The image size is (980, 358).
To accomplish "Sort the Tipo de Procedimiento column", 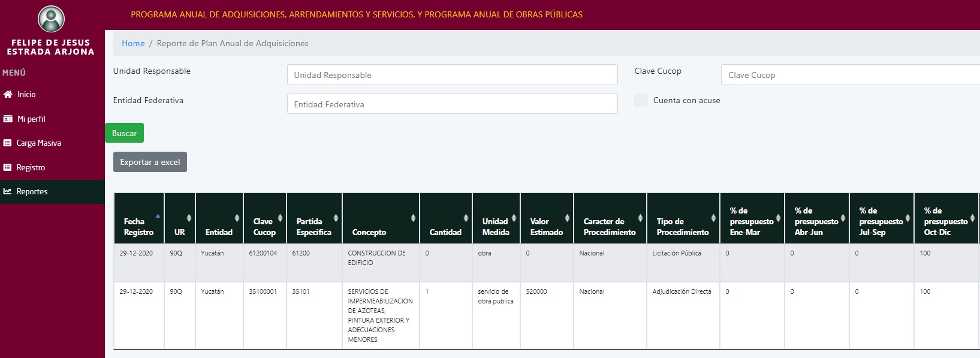I will tap(713, 218).
